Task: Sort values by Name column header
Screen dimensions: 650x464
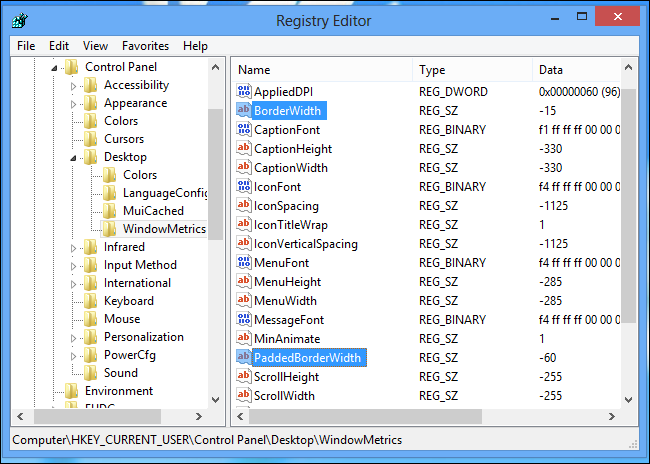Action: (x=322, y=70)
